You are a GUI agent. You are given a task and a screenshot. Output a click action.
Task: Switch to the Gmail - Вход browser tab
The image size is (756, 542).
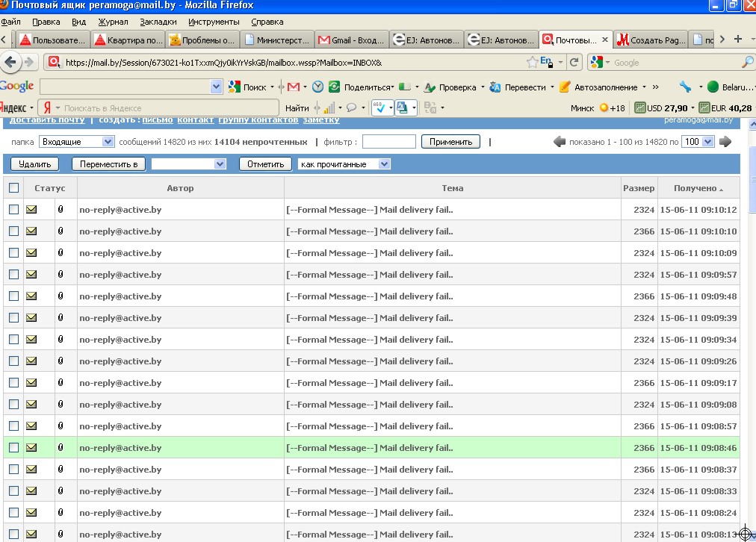(x=350, y=40)
